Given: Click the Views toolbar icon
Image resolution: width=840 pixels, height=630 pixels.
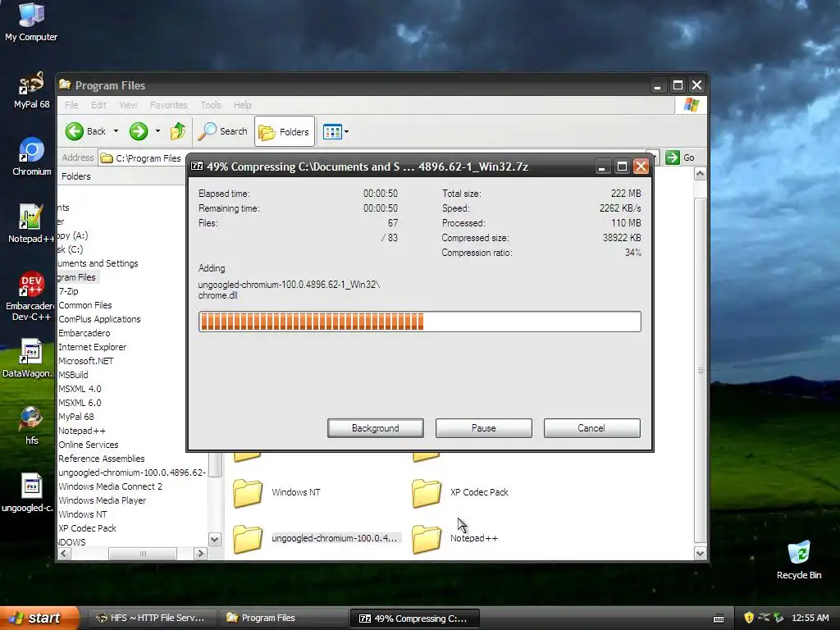Looking at the screenshot, I should (x=332, y=132).
